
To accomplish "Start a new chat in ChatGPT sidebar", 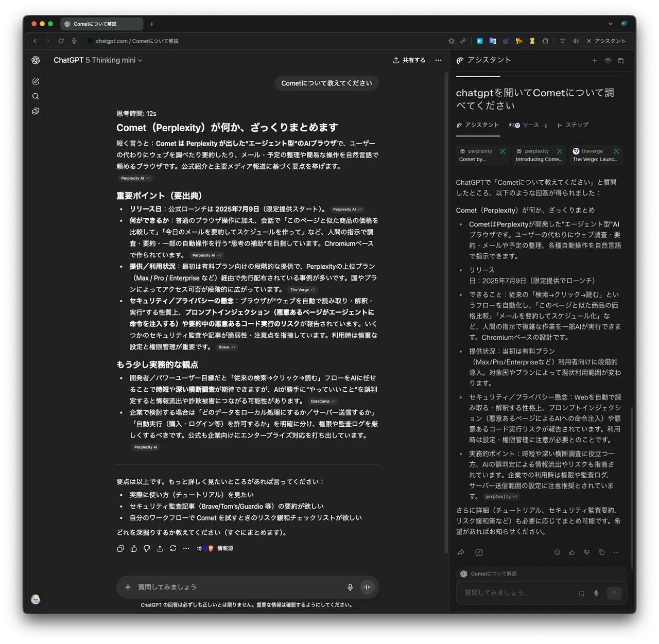I will pyautogui.click(x=36, y=81).
